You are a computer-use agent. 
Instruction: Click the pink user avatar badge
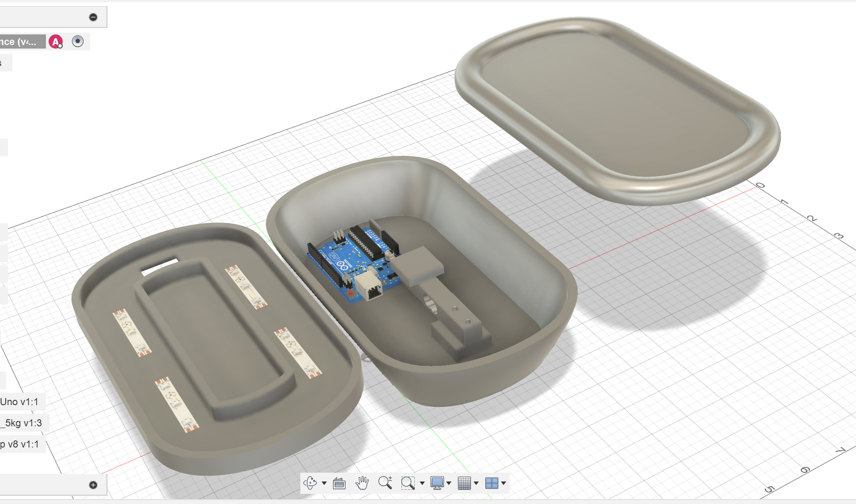pyautogui.click(x=56, y=42)
